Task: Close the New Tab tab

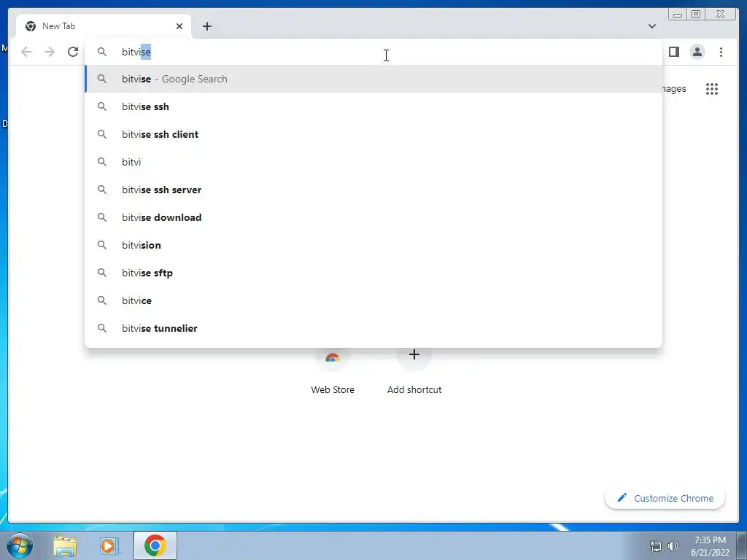Action: (x=179, y=26)
